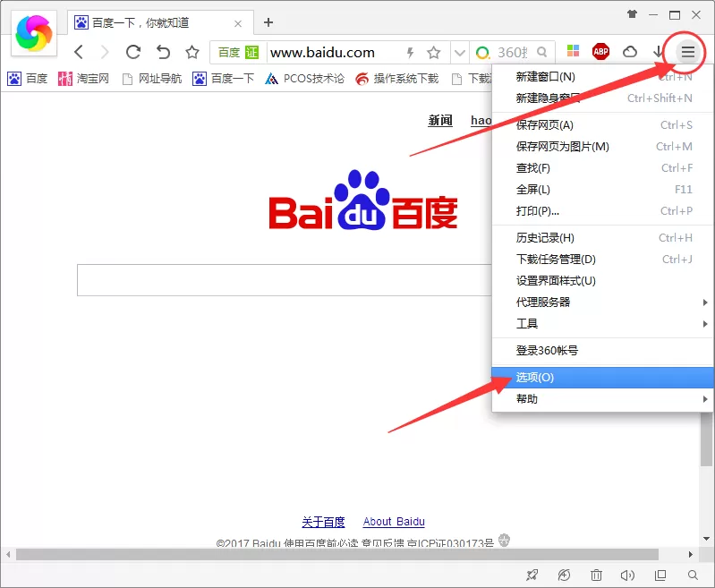715x588 pixels.
Task: Expand the 工具 submenu
Action: click(x=603, y=323)
